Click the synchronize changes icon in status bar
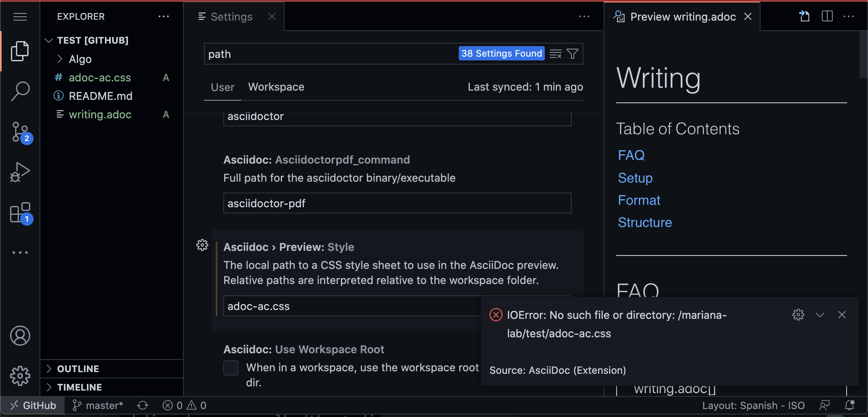The height and width of the screenshot is (417, 868). pyautogui.click(x=143, y=405)
